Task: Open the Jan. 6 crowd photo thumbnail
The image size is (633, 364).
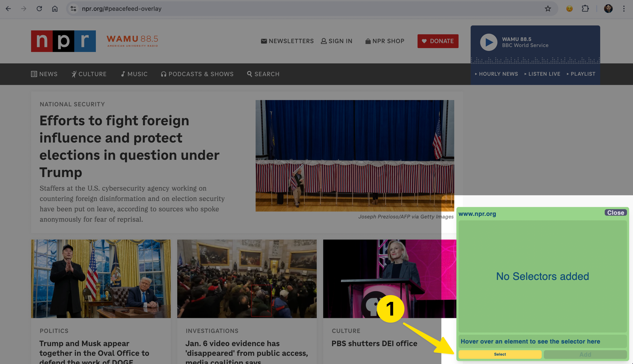Action: pos(247,279)
